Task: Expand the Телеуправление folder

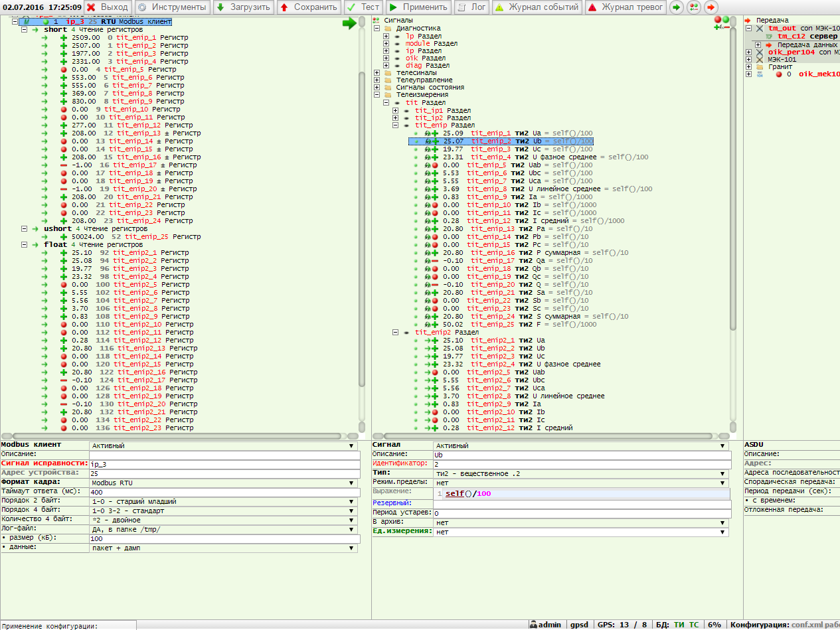Action: pyautogui.click(x=377, y=80)
